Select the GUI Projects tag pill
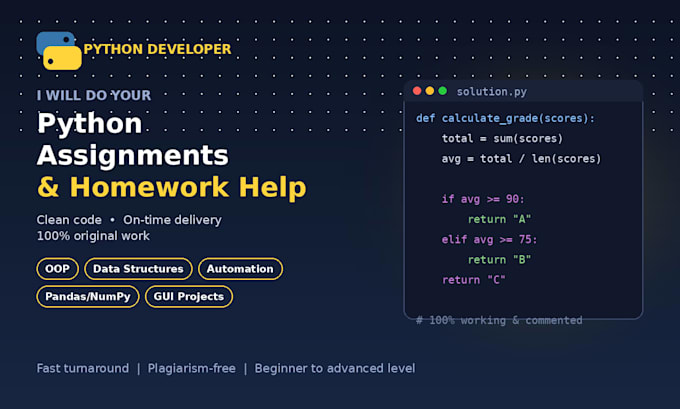 coord(189,297)
